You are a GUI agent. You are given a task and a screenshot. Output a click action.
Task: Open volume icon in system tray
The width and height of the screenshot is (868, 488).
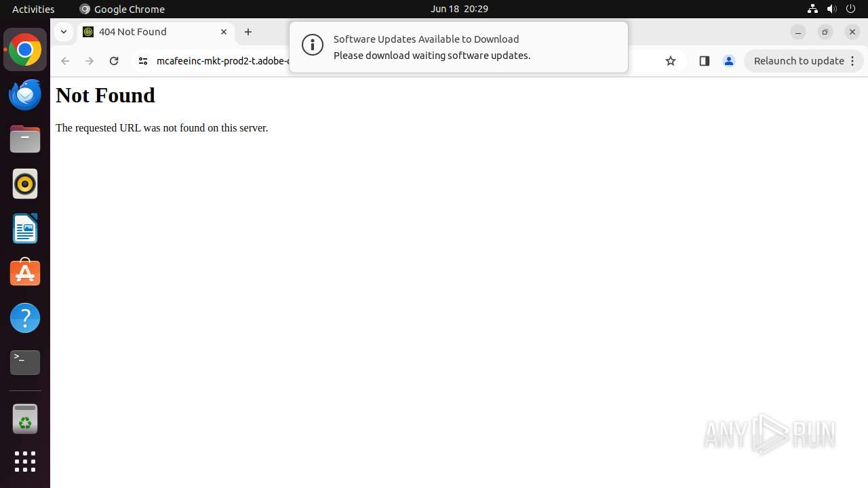click(831, 9)
